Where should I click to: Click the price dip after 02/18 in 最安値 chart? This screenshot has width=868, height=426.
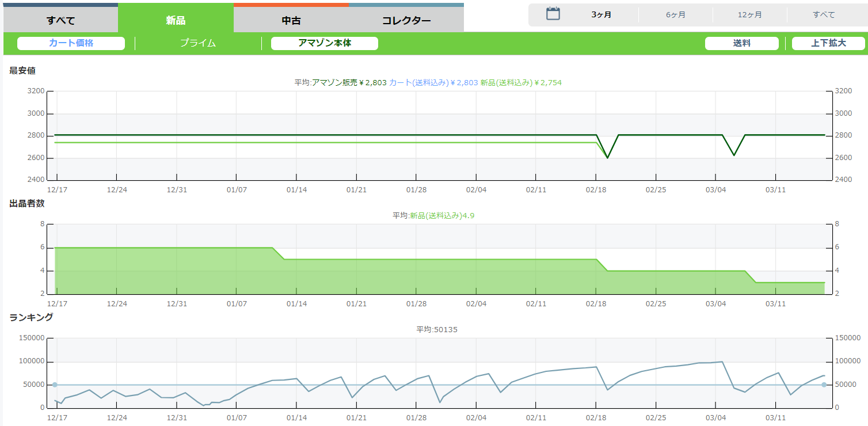coord(607,157)
